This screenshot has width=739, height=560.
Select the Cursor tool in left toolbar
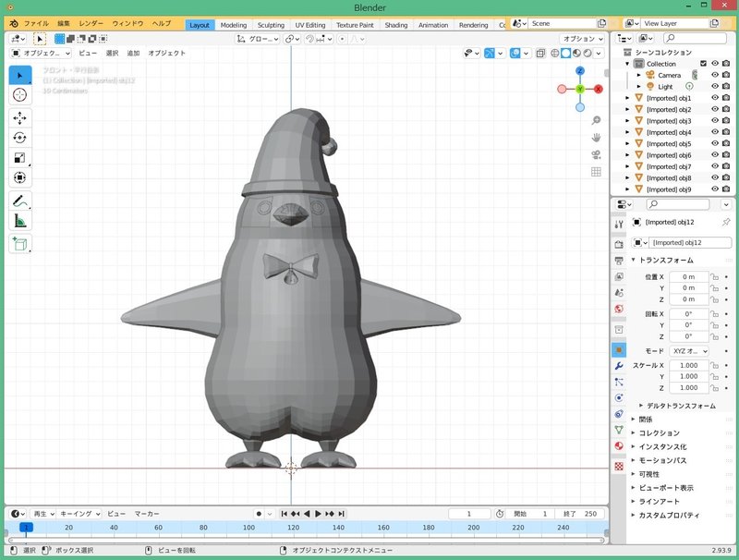point(19,94)
